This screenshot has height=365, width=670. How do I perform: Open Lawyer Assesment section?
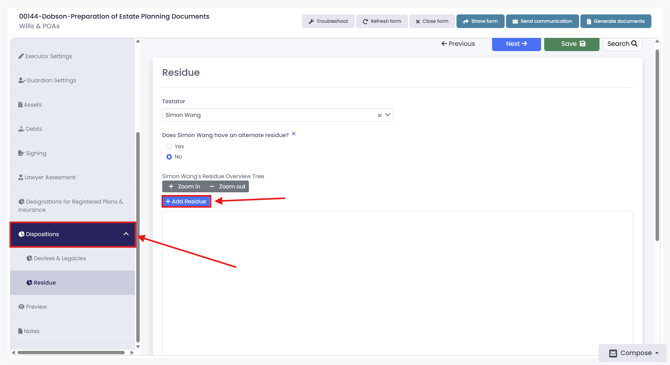point(73,177)
